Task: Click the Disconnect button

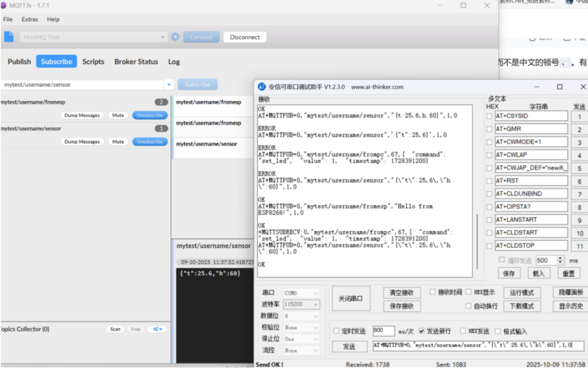Action: coord(245,37)
